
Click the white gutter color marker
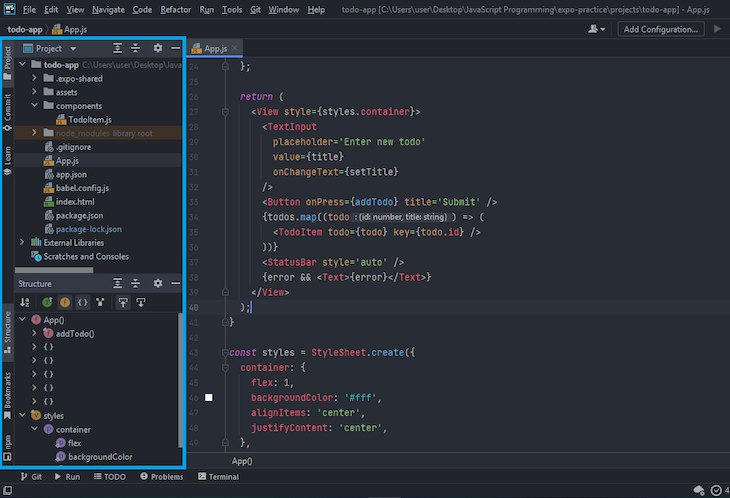209,398
